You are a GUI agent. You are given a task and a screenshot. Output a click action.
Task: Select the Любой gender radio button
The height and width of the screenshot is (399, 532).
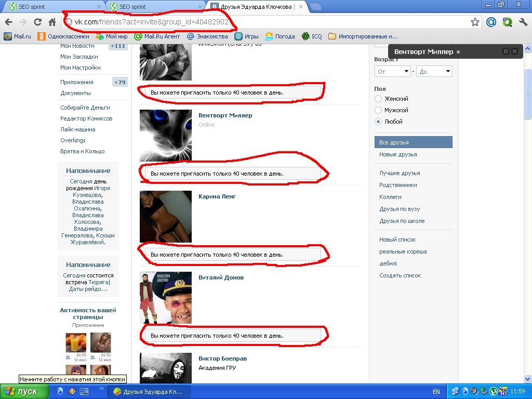click(x=378, y=122)
